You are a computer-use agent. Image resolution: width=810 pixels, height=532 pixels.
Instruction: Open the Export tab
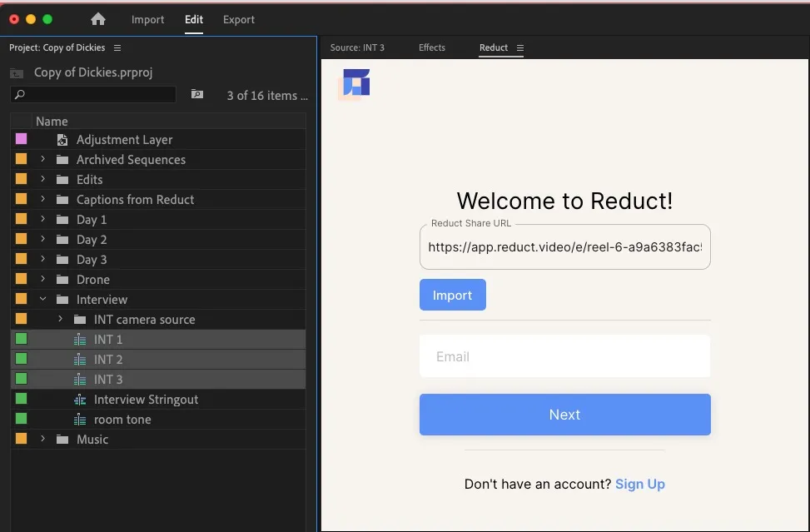[238, 19]
